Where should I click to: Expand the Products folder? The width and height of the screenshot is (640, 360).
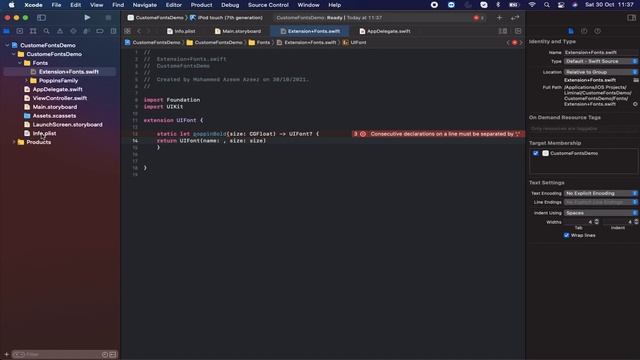click(x=13, y=142)
